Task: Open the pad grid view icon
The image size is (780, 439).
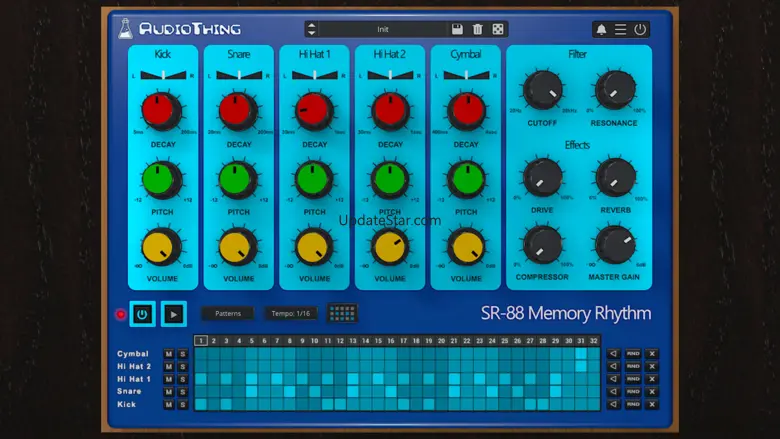Action: click(342, 313)
